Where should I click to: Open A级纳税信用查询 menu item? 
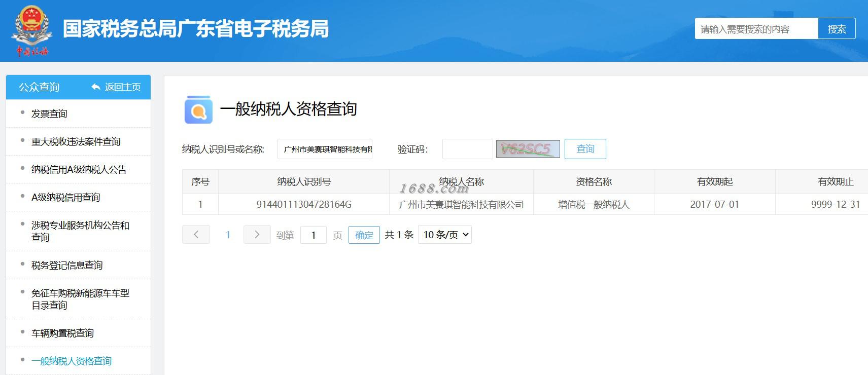click(x=66, y=197)
